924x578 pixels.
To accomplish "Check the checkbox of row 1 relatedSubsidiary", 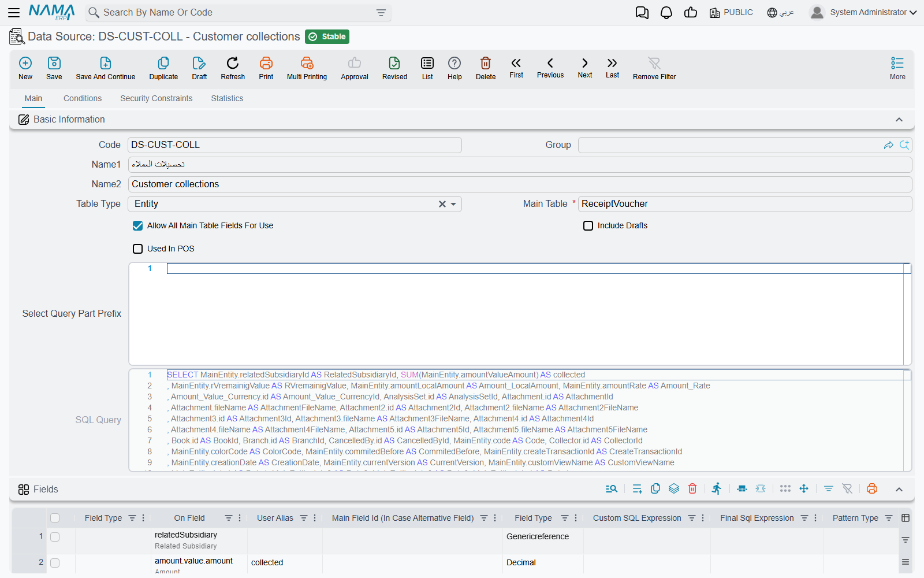I will (x=55, y=537).
